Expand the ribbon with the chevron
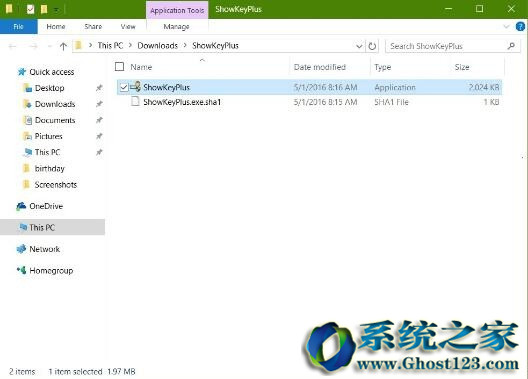This screenshot has width=528, height=379. pyautogui.click(x=506, y=26)
